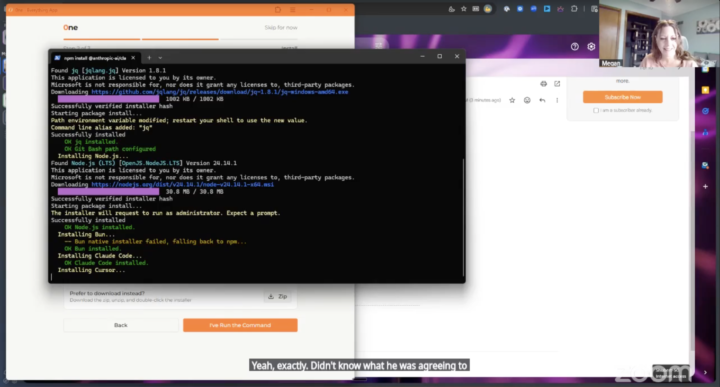The width and height of the screenshot is (720, 387).
Task: Click the Installing Cursor... line in terminal
Action: 91,270
